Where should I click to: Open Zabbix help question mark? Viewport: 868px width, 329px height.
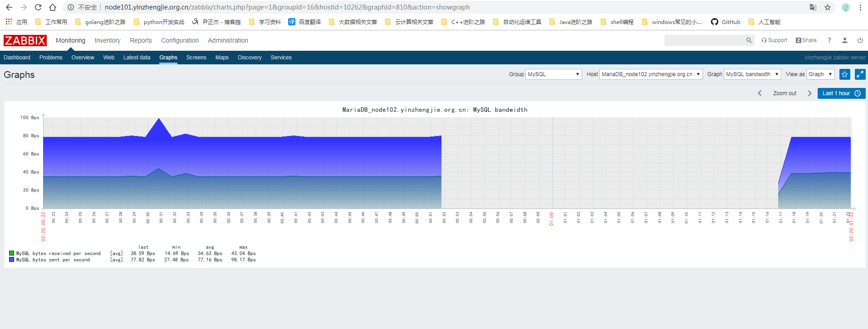(x=829, y=40)
